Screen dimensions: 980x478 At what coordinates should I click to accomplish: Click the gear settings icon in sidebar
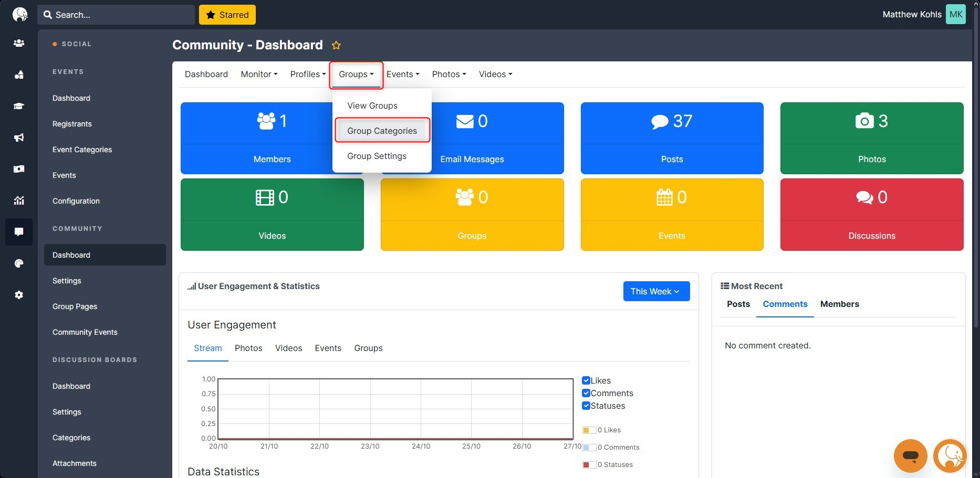pos(19,295)
